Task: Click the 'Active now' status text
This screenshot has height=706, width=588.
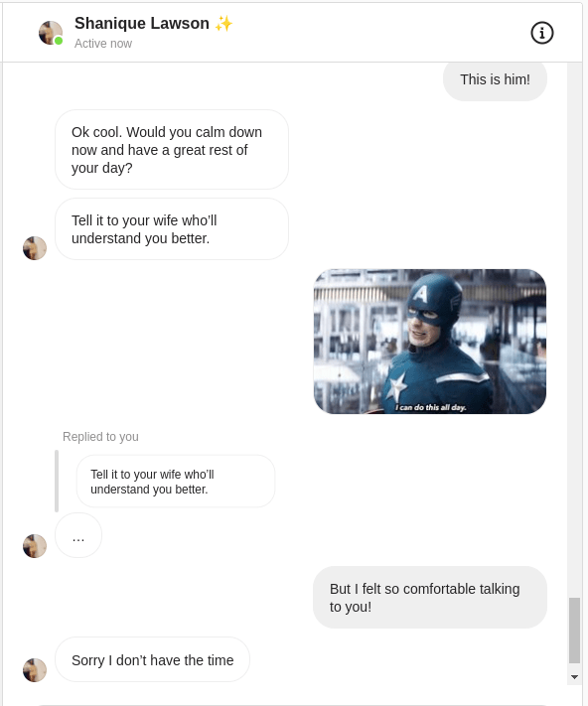Action: click(x=103, y=44)
